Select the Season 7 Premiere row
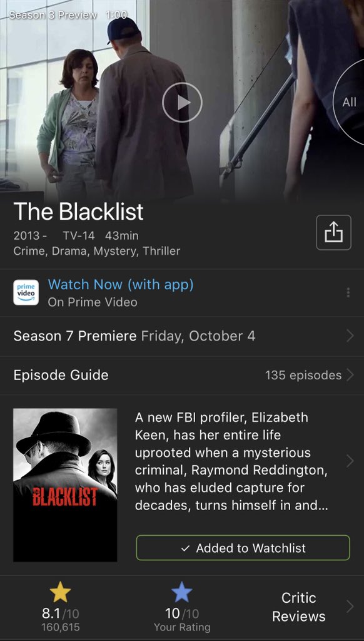The height and width of the screenshot is (641, 364). (x=182, y=336)
